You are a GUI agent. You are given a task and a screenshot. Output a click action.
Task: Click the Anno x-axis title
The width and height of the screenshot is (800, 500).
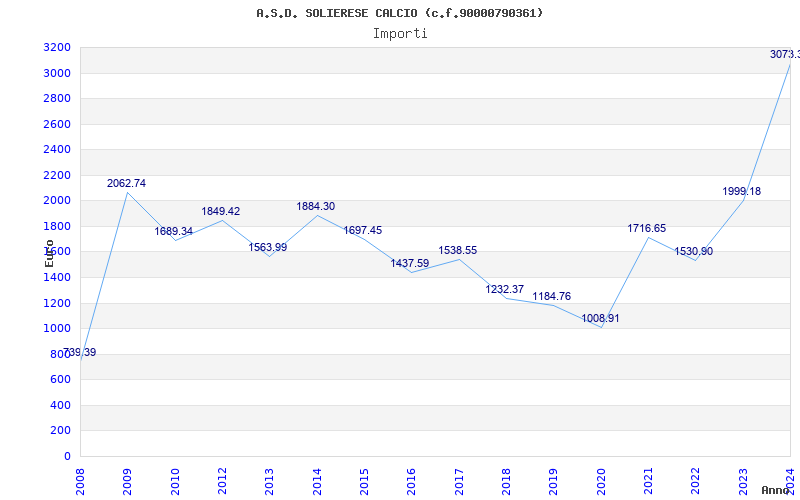click(x=776, y=490)
